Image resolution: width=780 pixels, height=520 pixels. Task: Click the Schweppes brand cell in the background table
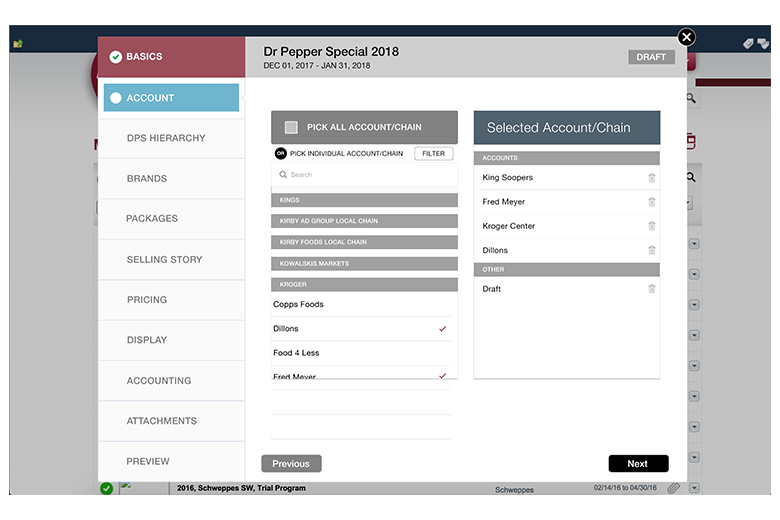coord(514,490)
